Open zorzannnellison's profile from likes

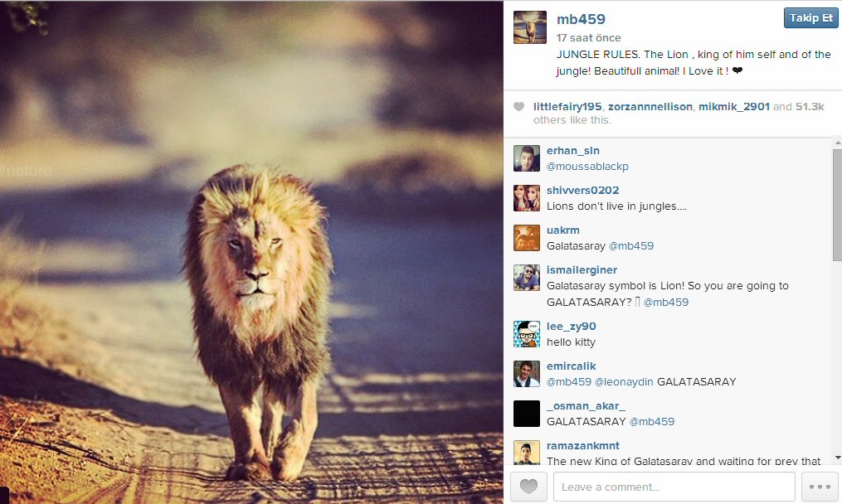pyautogui.click(x=650, y=107)
